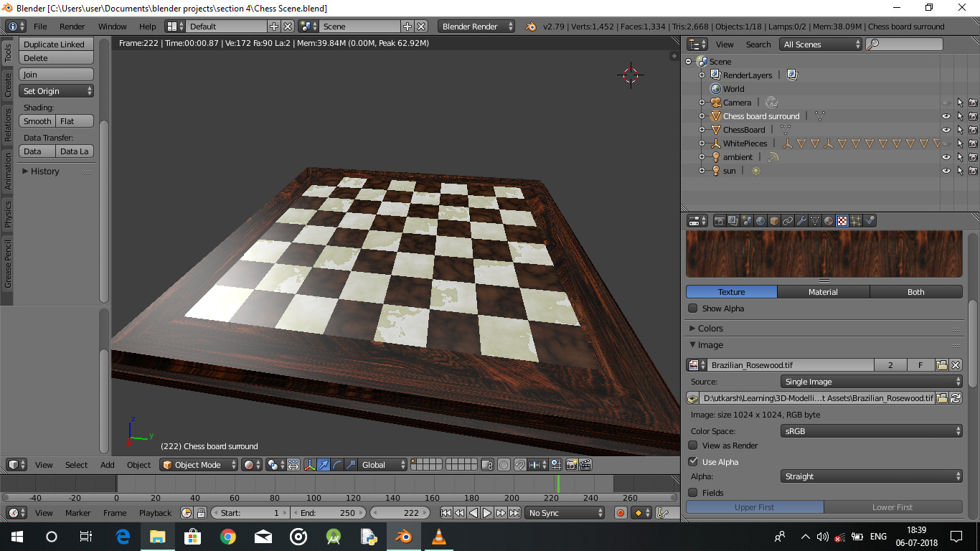
Task: Open the World properties tab (globe icon)
Action: click(760, 221)
